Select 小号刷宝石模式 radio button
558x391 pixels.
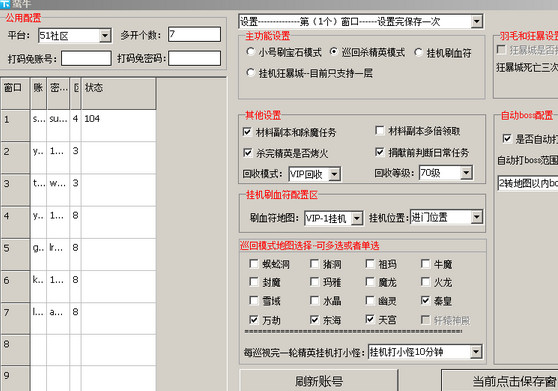pyautogui.click(x=251, y=52)
